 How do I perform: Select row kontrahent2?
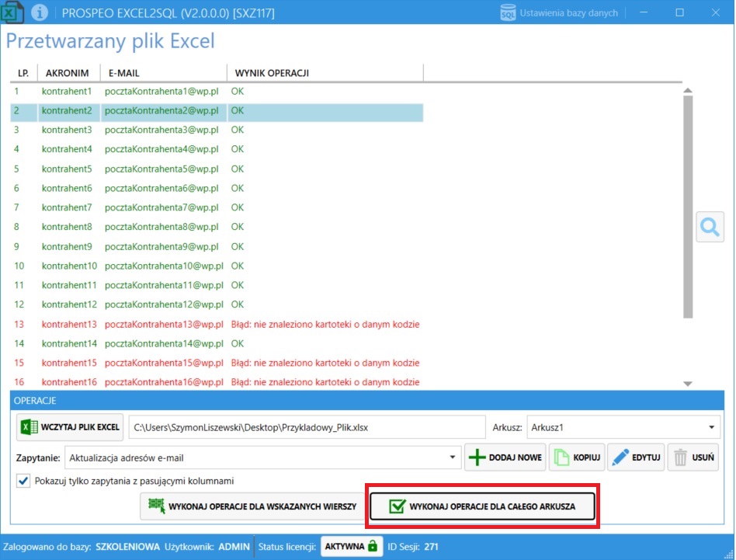[x=217, y=111]
